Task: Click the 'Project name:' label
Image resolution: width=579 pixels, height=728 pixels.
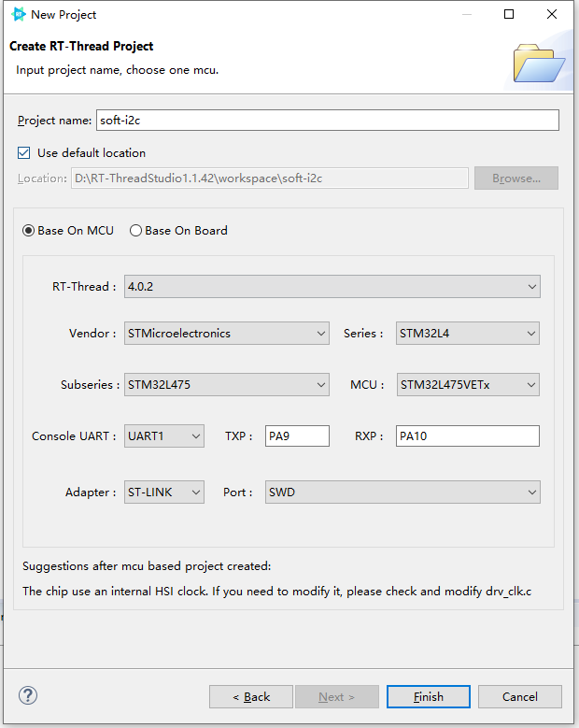Action: (x=54, y=121)
